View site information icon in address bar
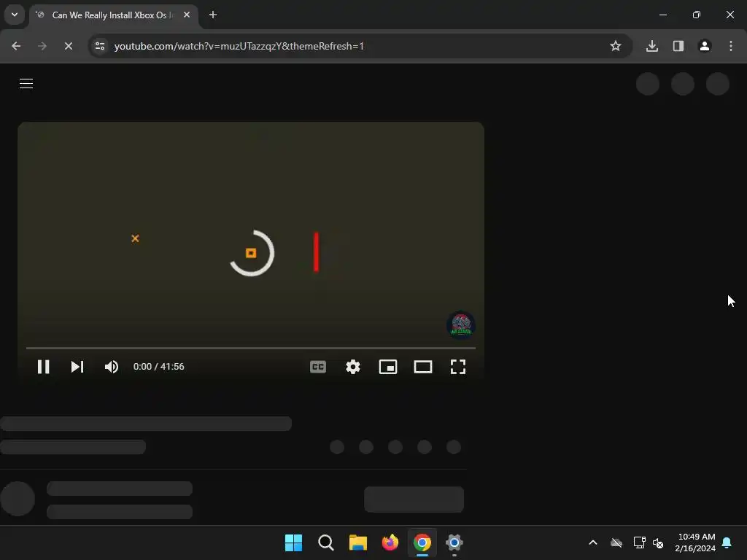 click(x=100, y=46)
